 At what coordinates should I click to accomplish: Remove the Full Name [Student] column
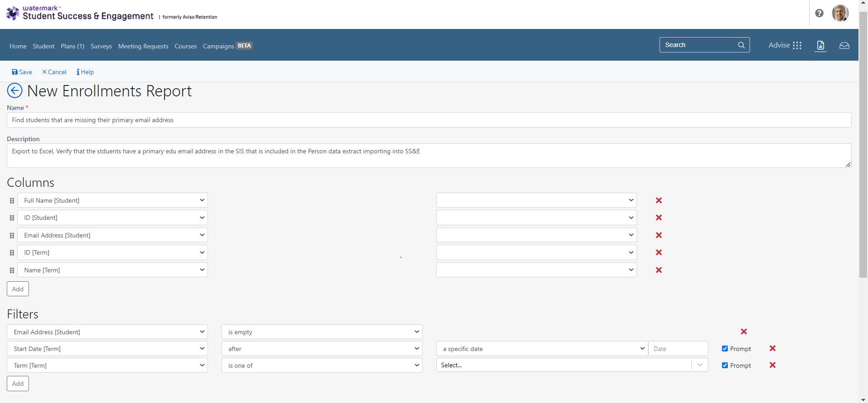(x=659, y=200)
